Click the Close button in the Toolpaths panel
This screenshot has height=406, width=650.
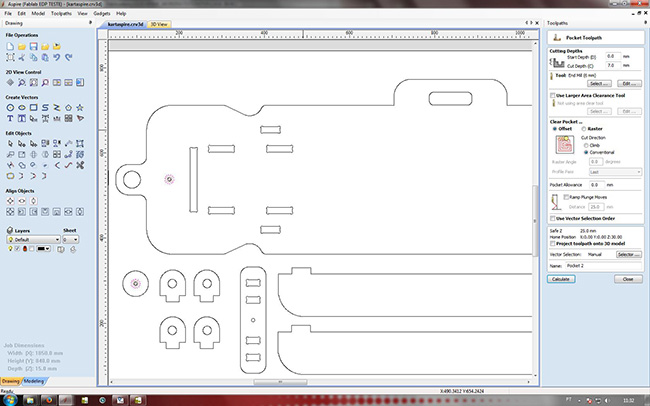(x=628, y=279)
